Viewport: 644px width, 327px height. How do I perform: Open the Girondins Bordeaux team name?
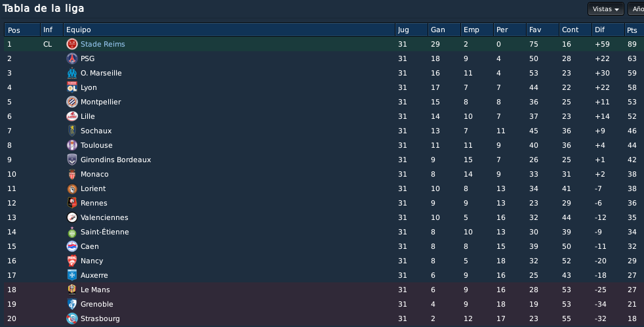point(116,160)
